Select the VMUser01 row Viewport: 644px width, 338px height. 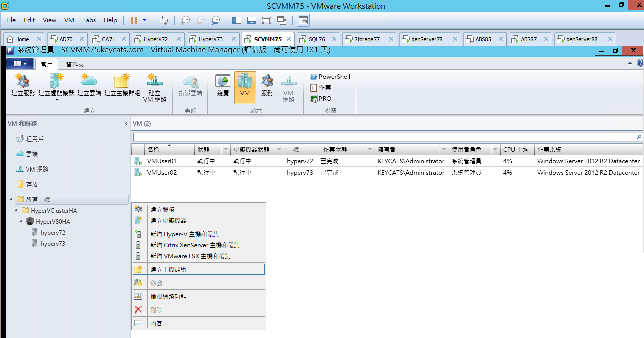387,161
